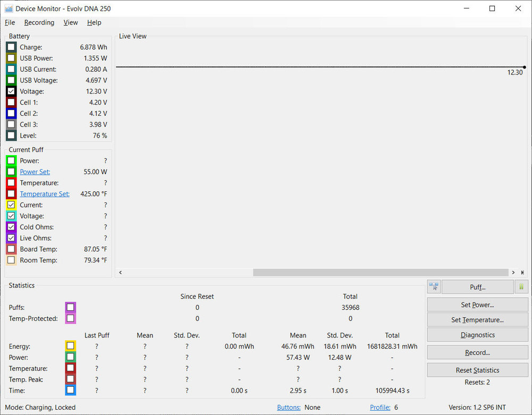Click the Record... button

(x=477, y=353)
